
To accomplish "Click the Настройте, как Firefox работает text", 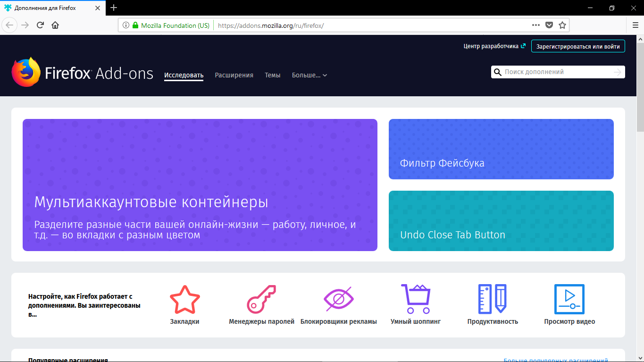I will [84, 305].
